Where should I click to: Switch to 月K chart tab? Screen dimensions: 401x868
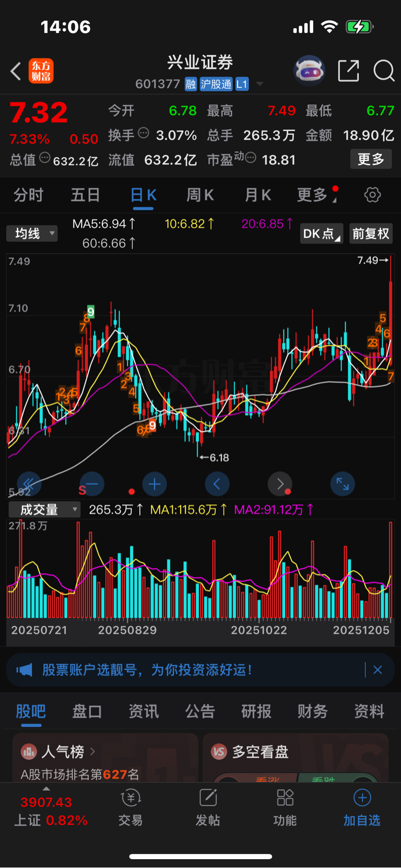258,195
